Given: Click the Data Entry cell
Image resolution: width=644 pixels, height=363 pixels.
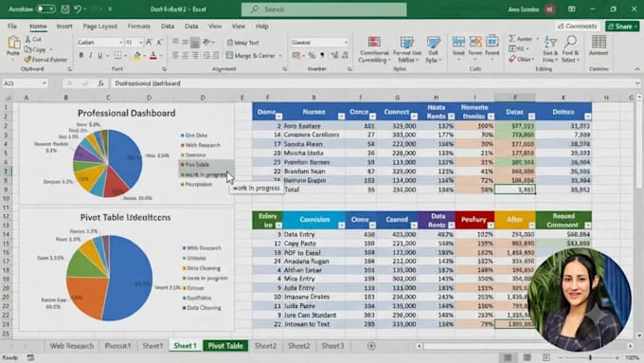Looking at the screenshot, I should coord(314,234).
